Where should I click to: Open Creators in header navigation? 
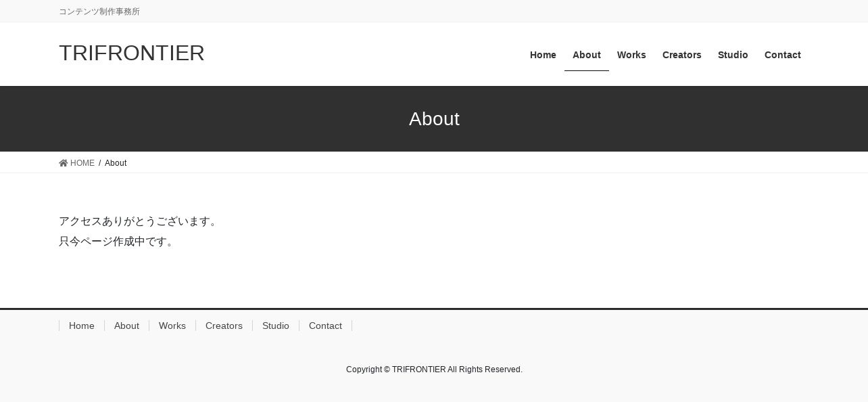tap(682, 55)
